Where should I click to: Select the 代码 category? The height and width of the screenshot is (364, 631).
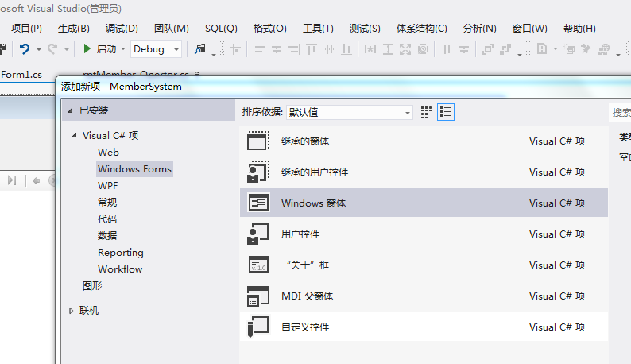pyautogui.click(x=107, y=219)
